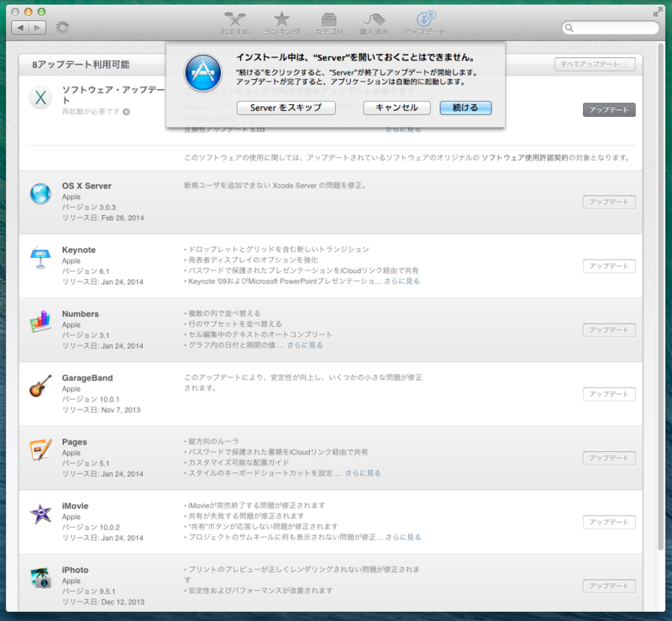Click バージョン 9.5.1 text
The height and width of the screenshot is (621, 672).
point(89,592)
